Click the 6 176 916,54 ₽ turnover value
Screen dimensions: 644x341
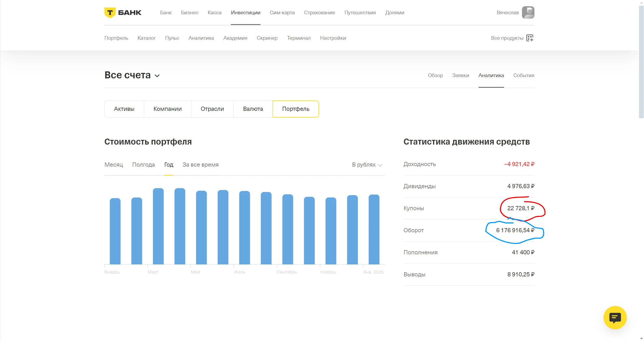515,230
